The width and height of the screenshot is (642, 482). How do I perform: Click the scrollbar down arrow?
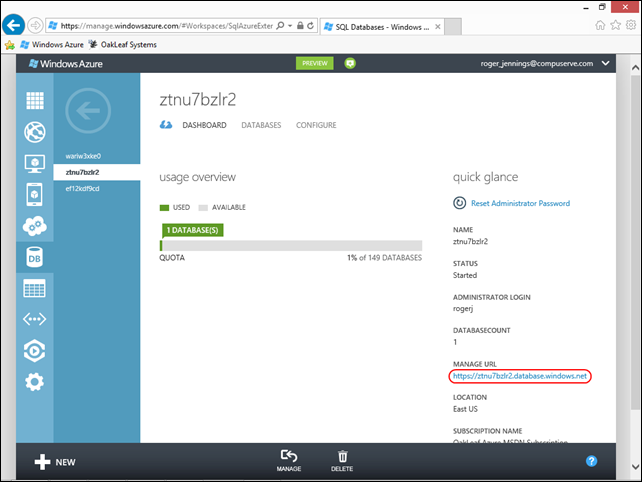click(x=635, y=467)
